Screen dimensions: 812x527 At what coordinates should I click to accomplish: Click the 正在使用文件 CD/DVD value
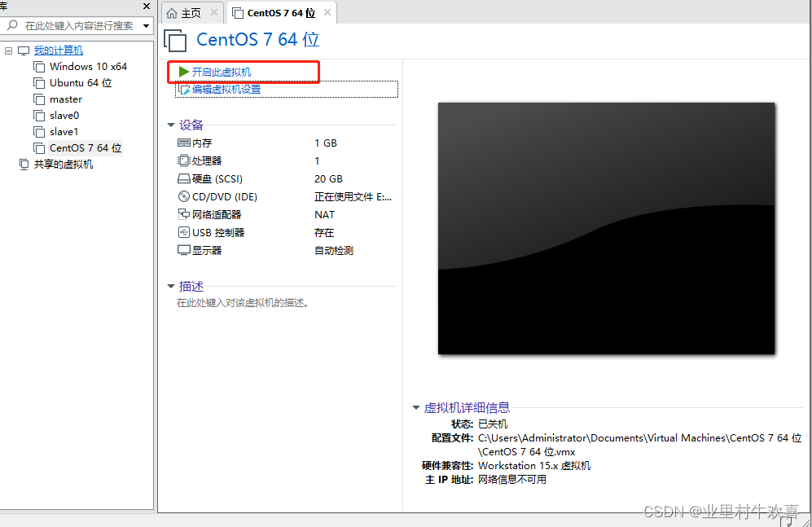tap(353, 197)
